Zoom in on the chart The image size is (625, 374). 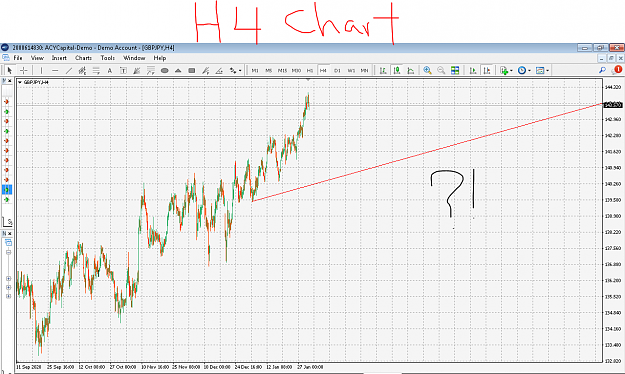pyautogui.click(x=427, y=71)
